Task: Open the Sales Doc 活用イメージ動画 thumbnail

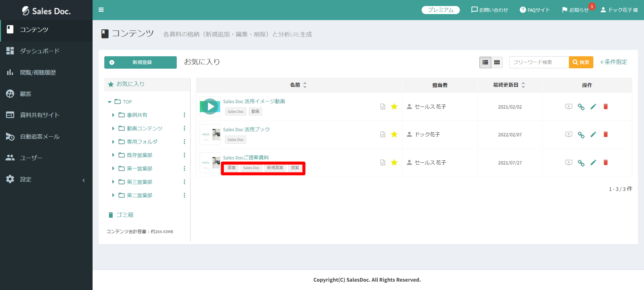Action: pyautogui.click(x=210, y=106)
